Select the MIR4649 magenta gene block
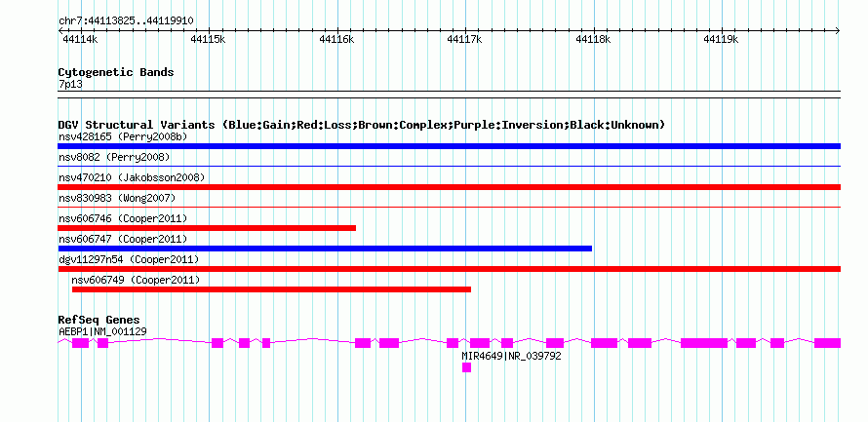 [x=466, y=367]
